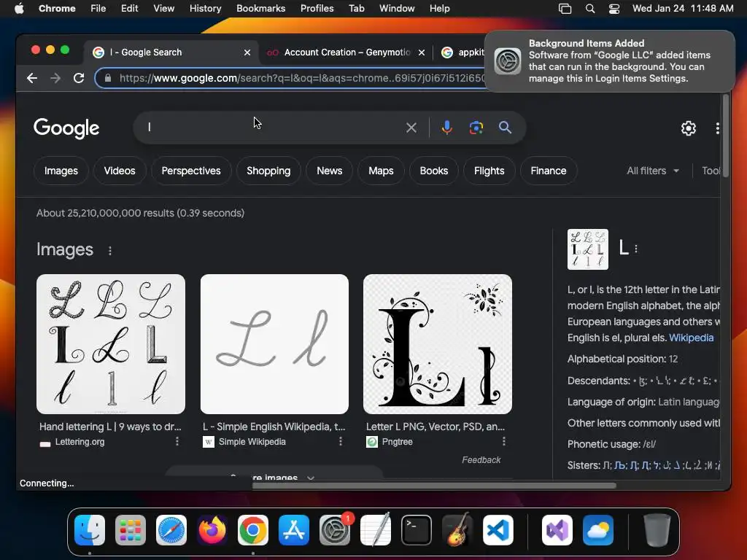Screen dimensions: 747x560
Task: Click into the Google search input field
Action: tap(271, 128)
